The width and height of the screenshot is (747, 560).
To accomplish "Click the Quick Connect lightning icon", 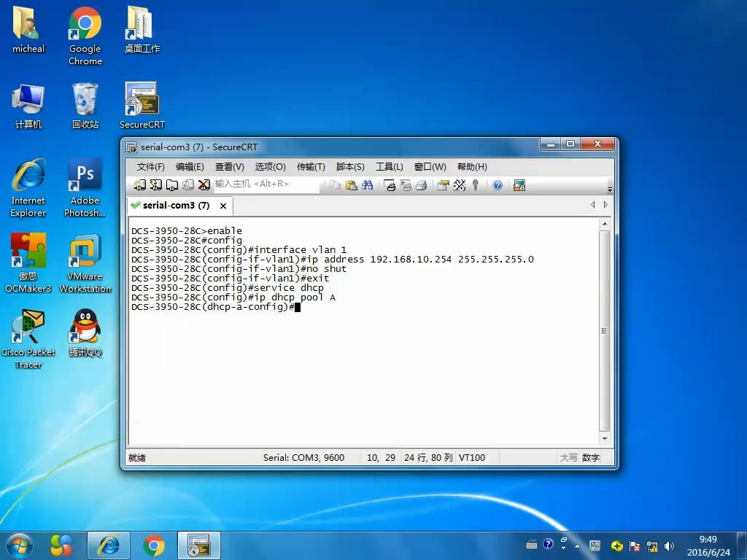I will tap(156, 184).
